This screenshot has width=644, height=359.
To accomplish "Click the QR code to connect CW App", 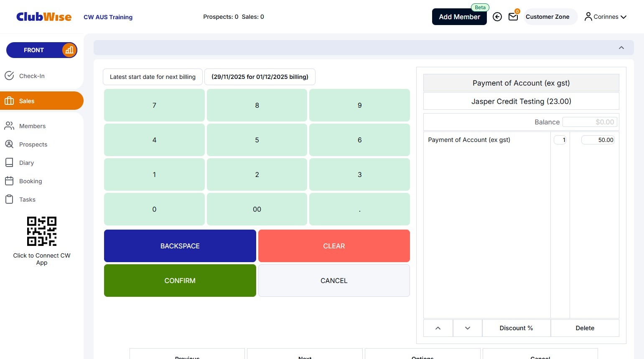I will [42, 231].
